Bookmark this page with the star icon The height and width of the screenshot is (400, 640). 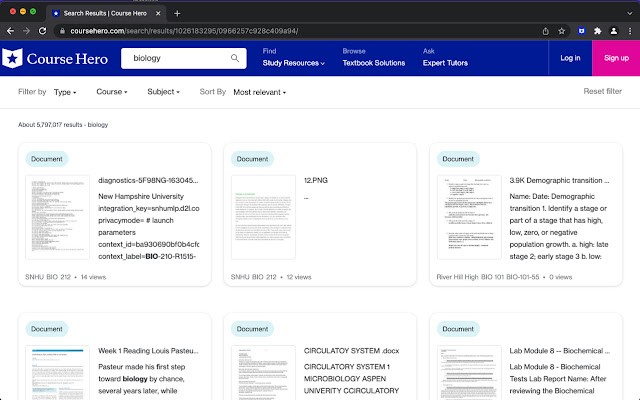(x=562, y=31)
